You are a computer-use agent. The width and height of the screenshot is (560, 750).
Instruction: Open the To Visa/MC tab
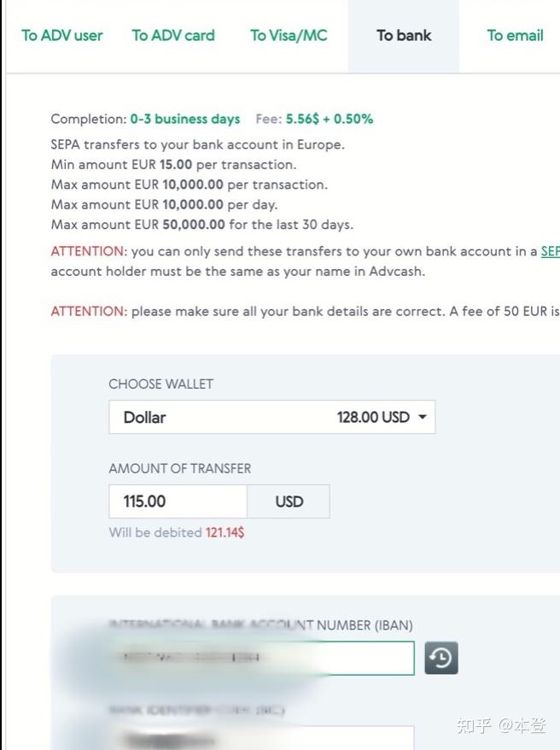click(289, 36)
